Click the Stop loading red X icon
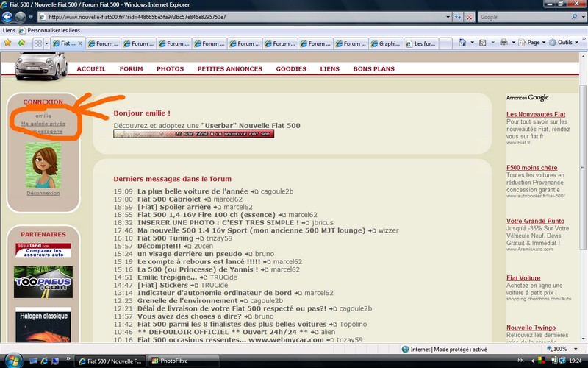Screen dimensions: 588x368 (x=469, y=17)
